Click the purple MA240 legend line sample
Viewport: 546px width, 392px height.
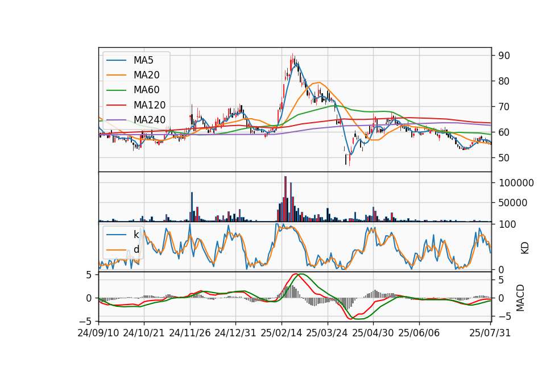point(116,120)
